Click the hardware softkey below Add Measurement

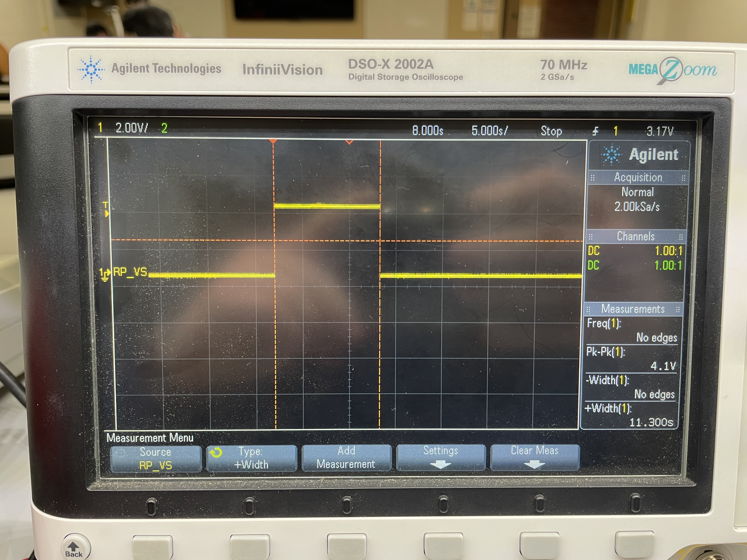click(x=347, y=546)
